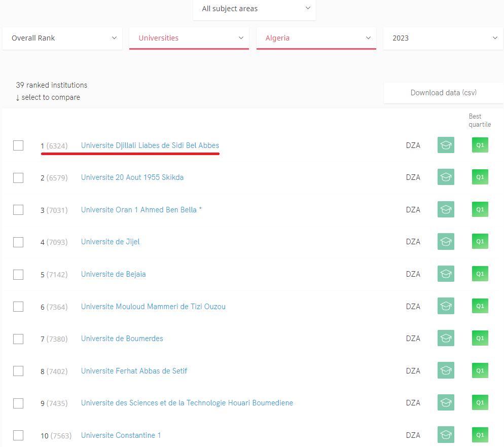Click rank text '7 (7380)'
This screenshot has width=504, height=447.
pyautogui.click(x=54, y=339)
